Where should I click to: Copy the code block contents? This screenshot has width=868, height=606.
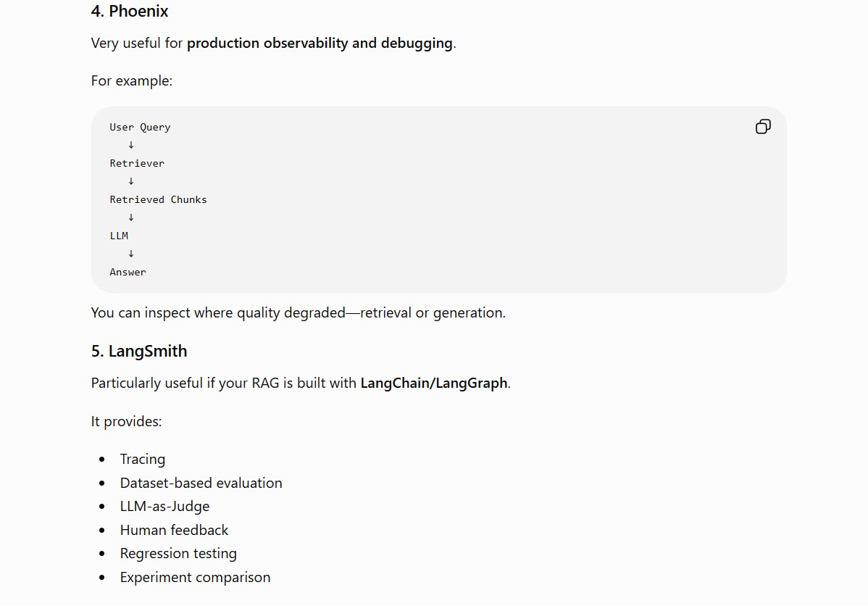763,127
